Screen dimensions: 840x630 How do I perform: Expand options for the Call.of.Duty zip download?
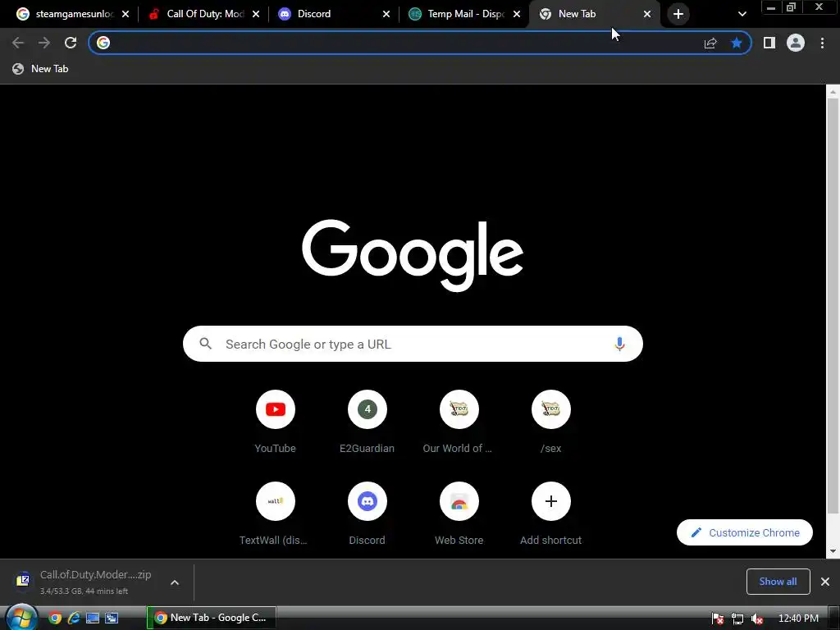pos(175,582)
